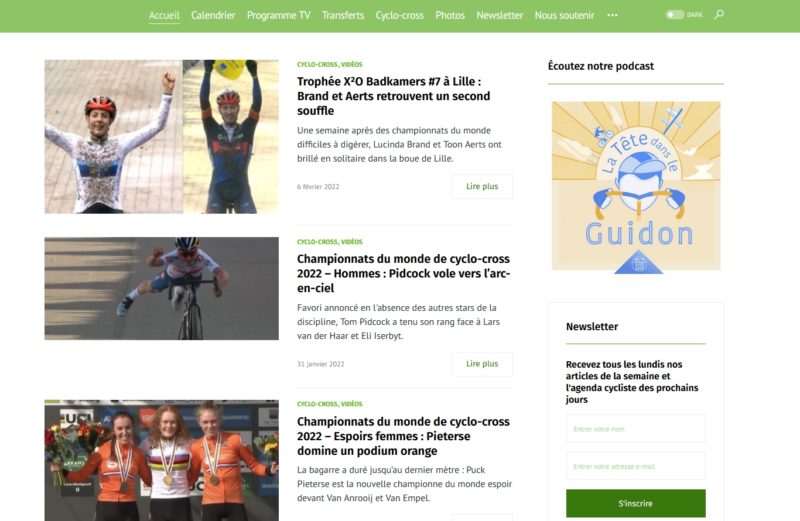Open the Cyclo-cross section

(x=399, y=15)
